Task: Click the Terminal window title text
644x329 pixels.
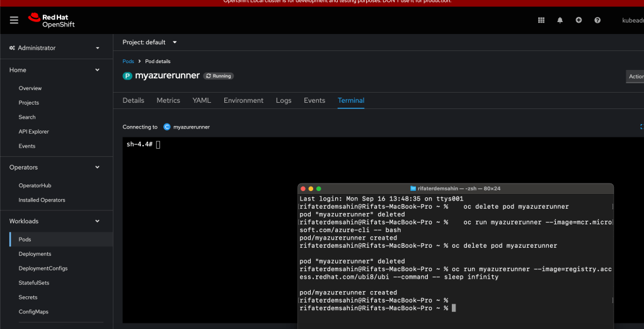Action: coord(459,188)
